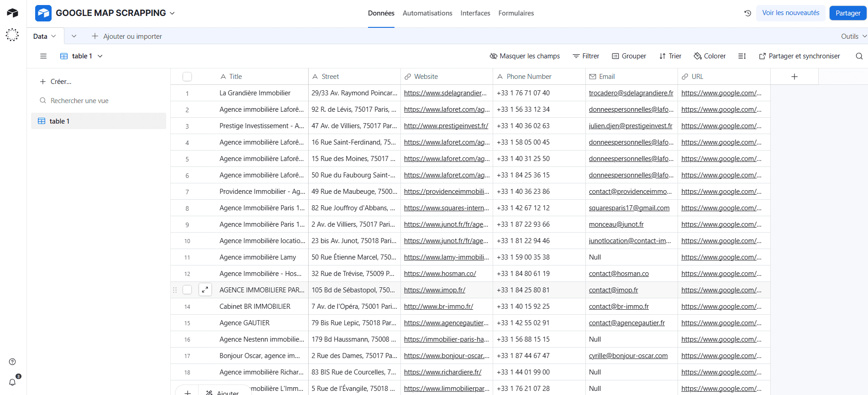Select the Cabinet BR IMMOBILIER title cell

point(263,307)
